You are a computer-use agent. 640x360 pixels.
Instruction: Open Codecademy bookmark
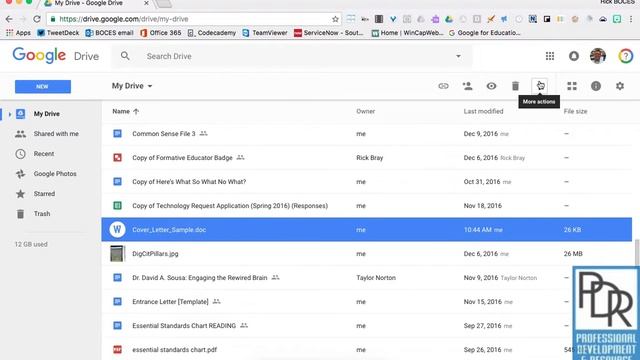point(212,33)
